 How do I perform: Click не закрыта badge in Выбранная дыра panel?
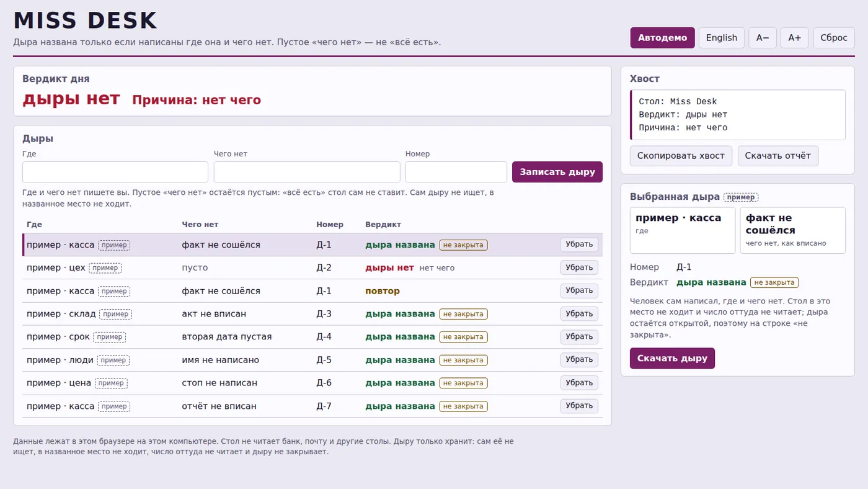click(774, 282)
